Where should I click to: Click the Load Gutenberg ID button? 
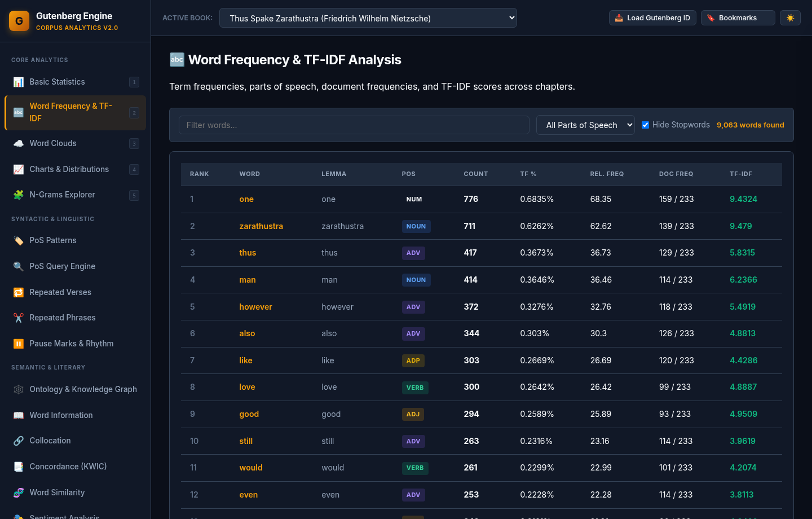click(652, 18)
